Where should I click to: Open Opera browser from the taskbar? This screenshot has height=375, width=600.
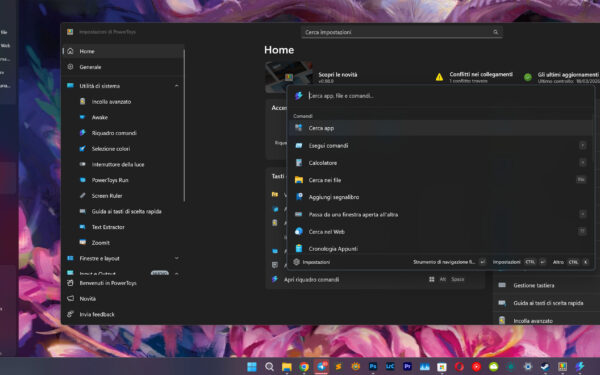[459, 367]
